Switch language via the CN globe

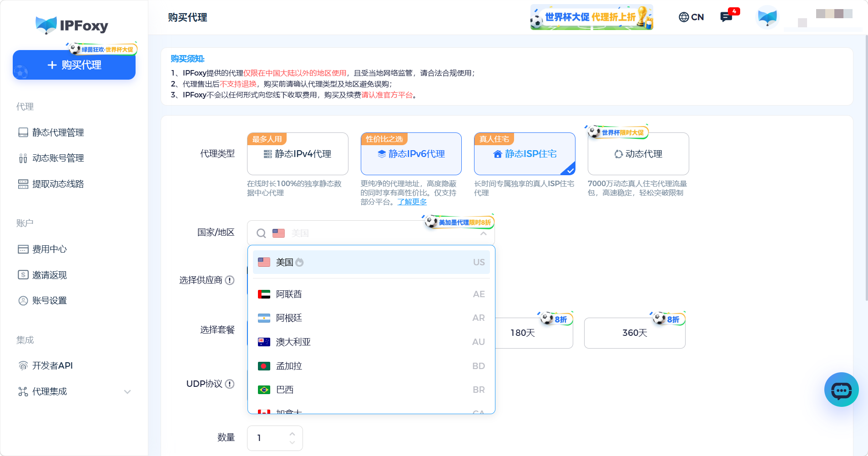691,17
